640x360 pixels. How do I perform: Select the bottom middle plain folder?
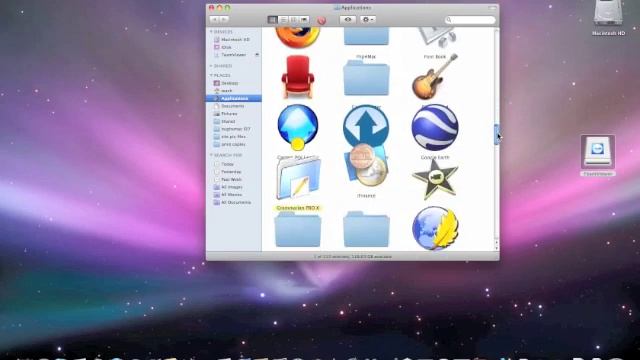[x=366, y=229]
